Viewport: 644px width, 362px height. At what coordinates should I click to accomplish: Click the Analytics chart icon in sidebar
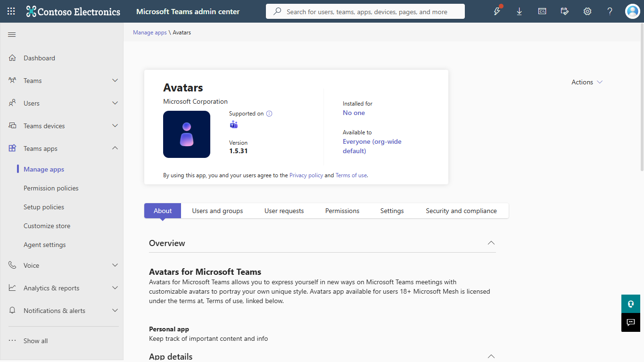12,288
